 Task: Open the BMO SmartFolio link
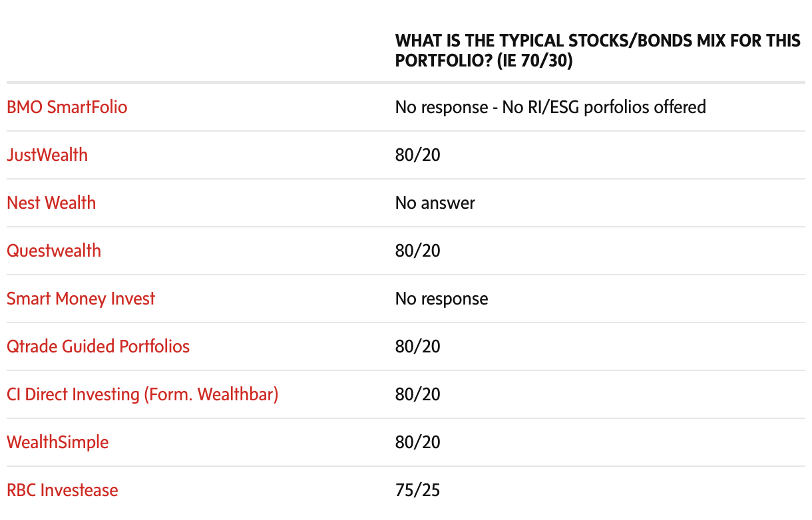(x=67, y=107)
